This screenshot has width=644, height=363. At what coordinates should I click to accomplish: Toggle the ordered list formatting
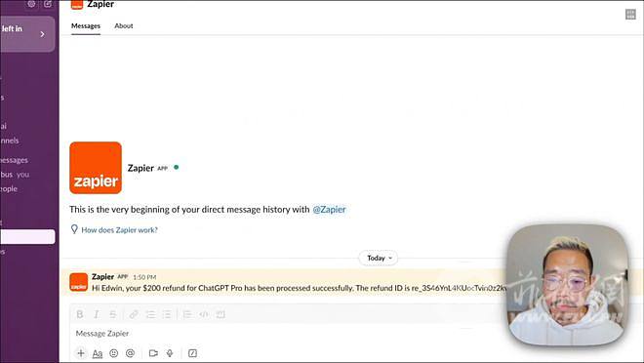click(150, 314)
